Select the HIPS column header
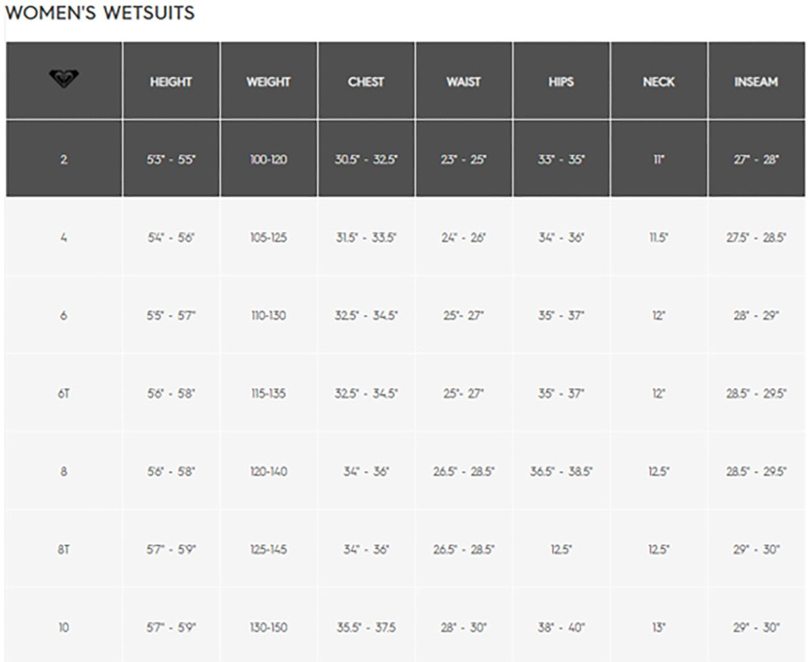Image resolution: width=812 pixels, height=662 pixels. [561, 82]
